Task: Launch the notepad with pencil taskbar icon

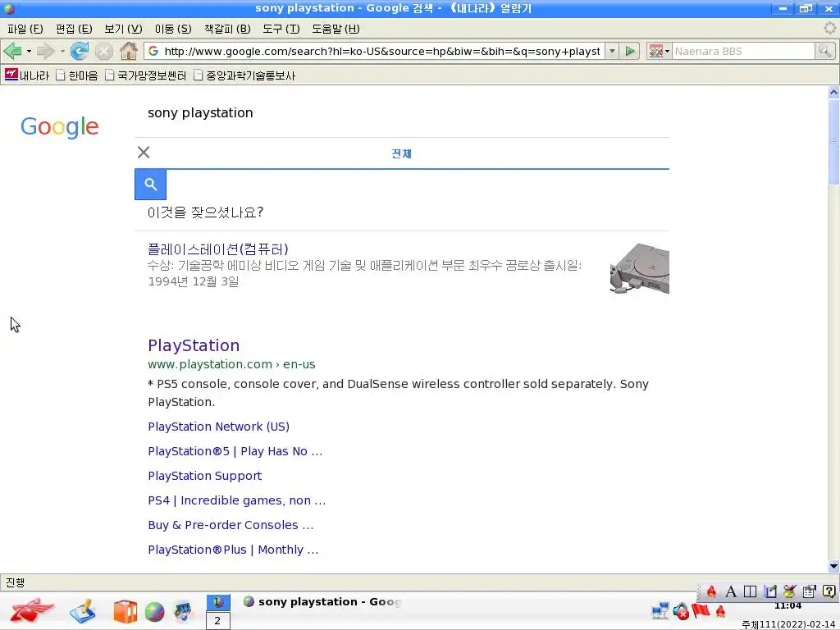Action: click(x=83, y=611)
